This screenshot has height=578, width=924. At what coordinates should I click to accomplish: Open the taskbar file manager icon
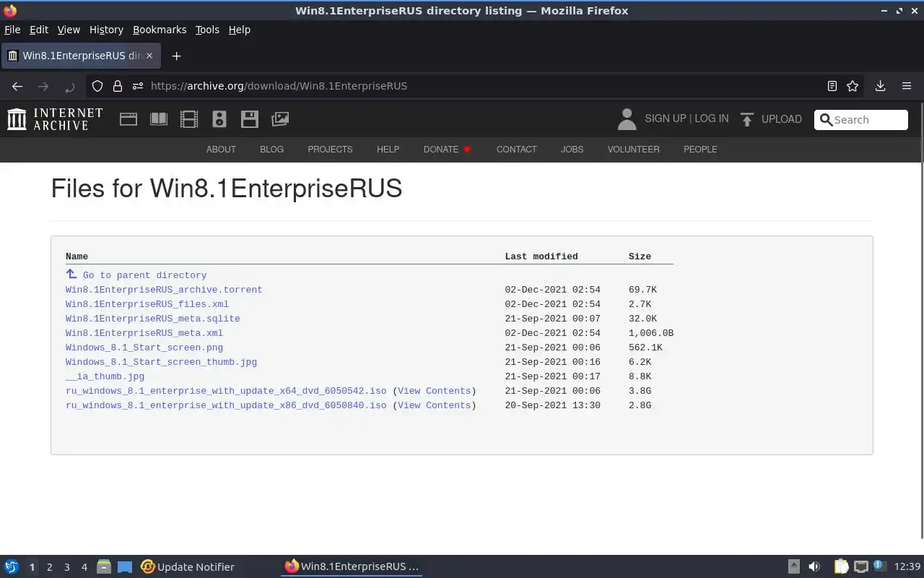tap(104, 567)
